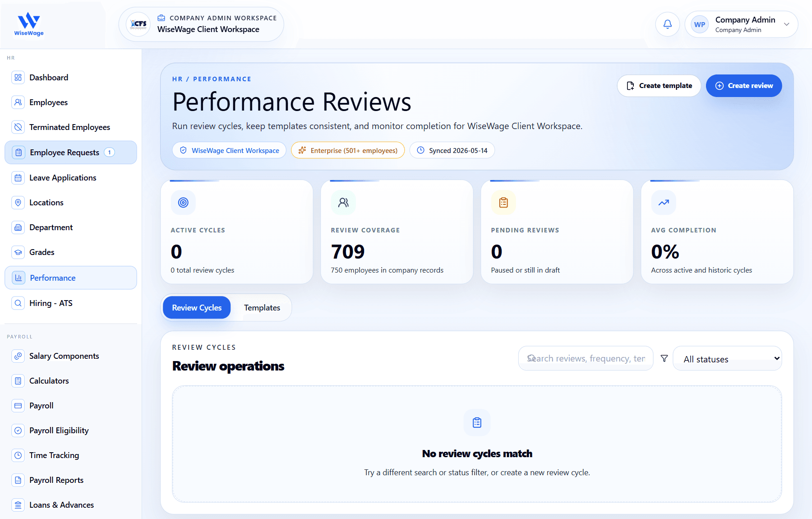
Task: Click the Grades graduation cap icon
Action: [18, 252]
